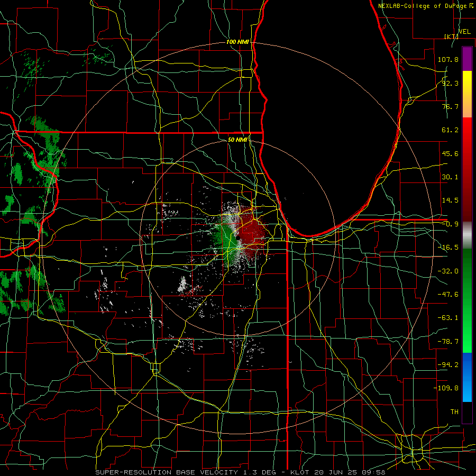Click the 50 NMI range ring label
Screen dimensions: 476x476
coord(237,140)
